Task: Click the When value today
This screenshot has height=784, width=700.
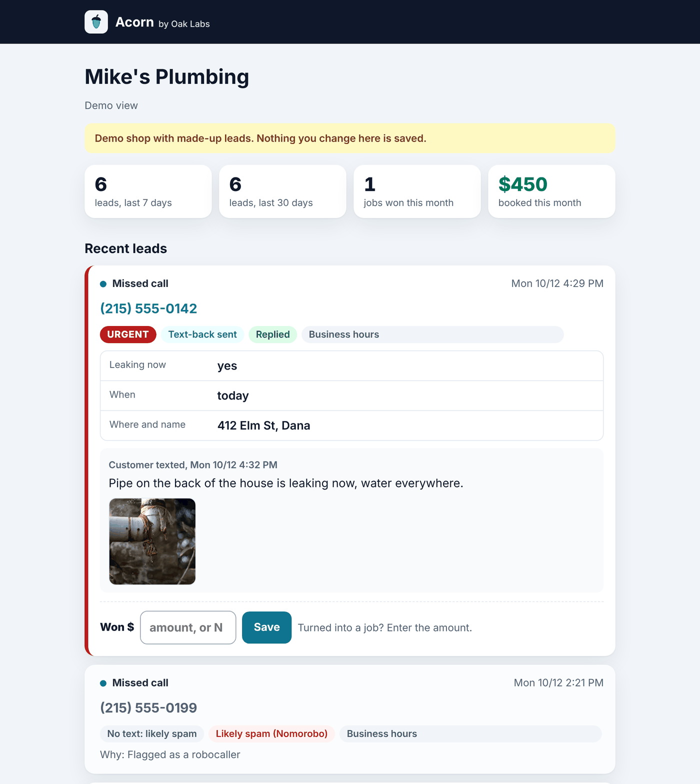Action: (x=233, y=396)
